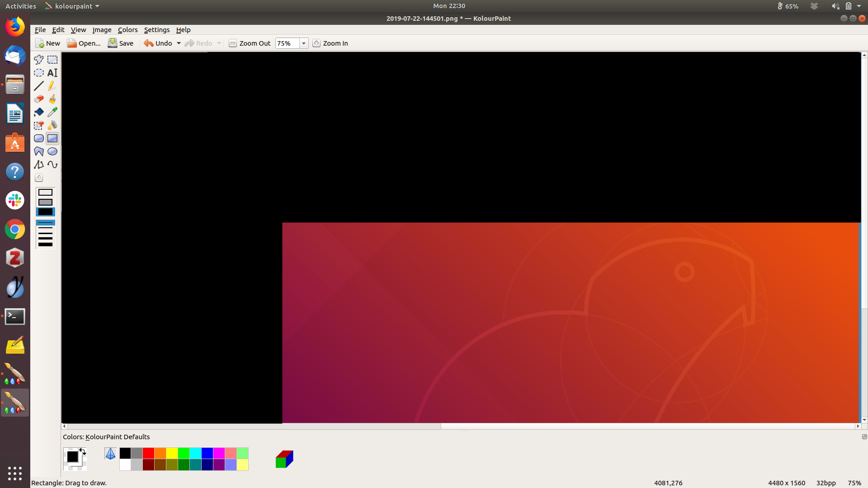Expand the Undo history dropdown arrow
The image size is (868, 488).
click(179, 43)
